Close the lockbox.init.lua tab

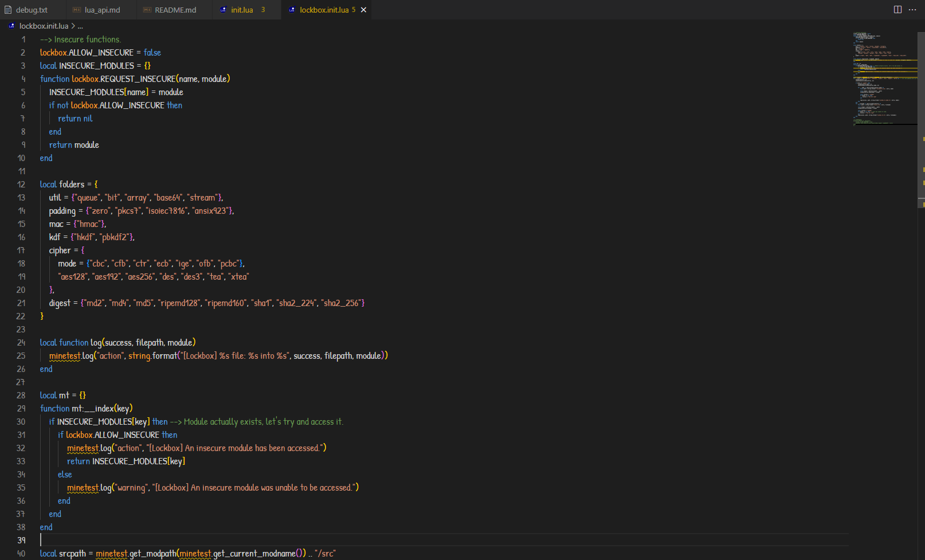point(363,10)
